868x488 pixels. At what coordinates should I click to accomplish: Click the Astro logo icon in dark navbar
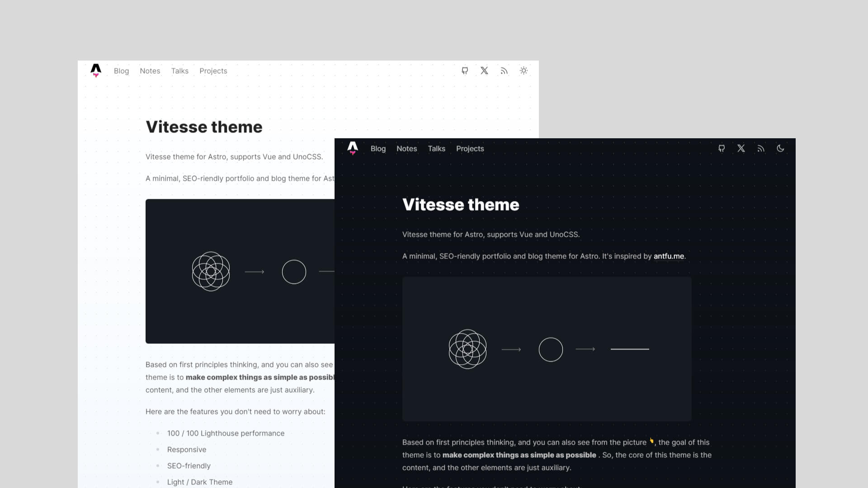click(352, 148)
